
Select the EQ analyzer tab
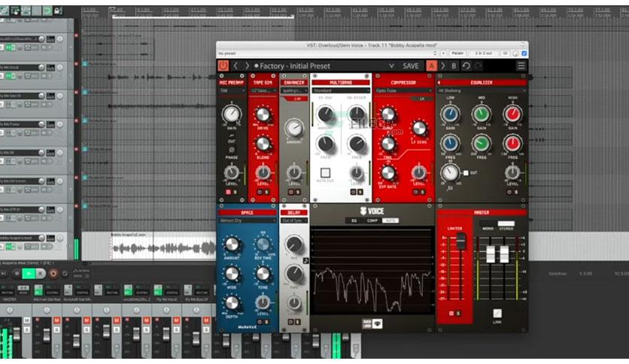click(x=354, y=221)
